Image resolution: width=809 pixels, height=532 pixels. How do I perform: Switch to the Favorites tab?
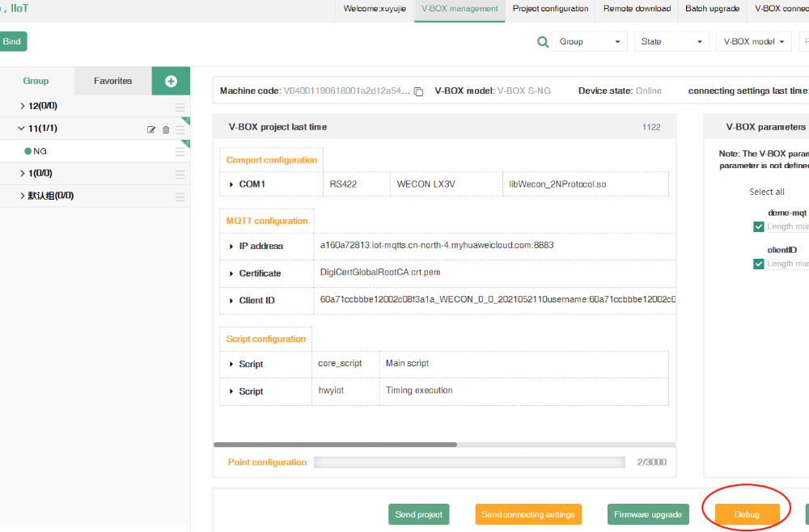click(112, 81)
